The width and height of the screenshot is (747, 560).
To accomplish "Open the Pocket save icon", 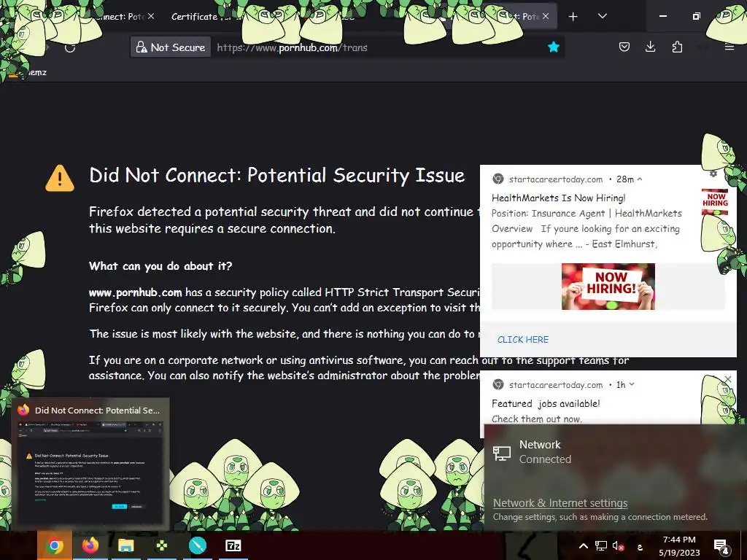I will [x=624, y=47].
